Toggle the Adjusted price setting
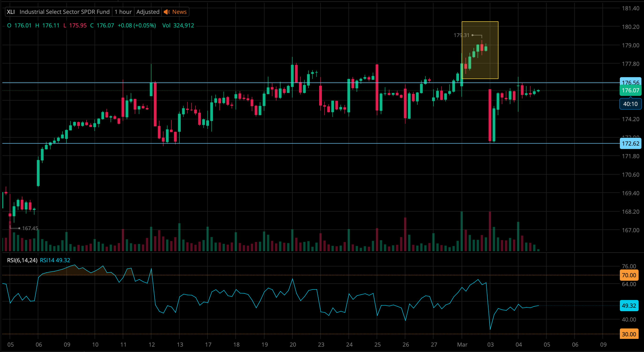Image resolution: width=644 pixels, height=352 pixels. (x=148, y=12)
